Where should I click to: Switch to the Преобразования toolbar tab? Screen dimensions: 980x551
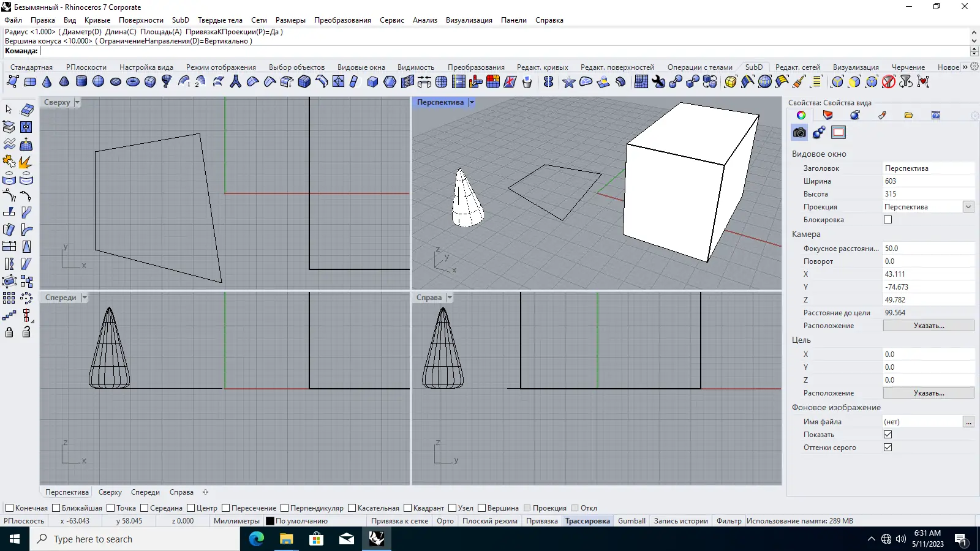[475, 67]
